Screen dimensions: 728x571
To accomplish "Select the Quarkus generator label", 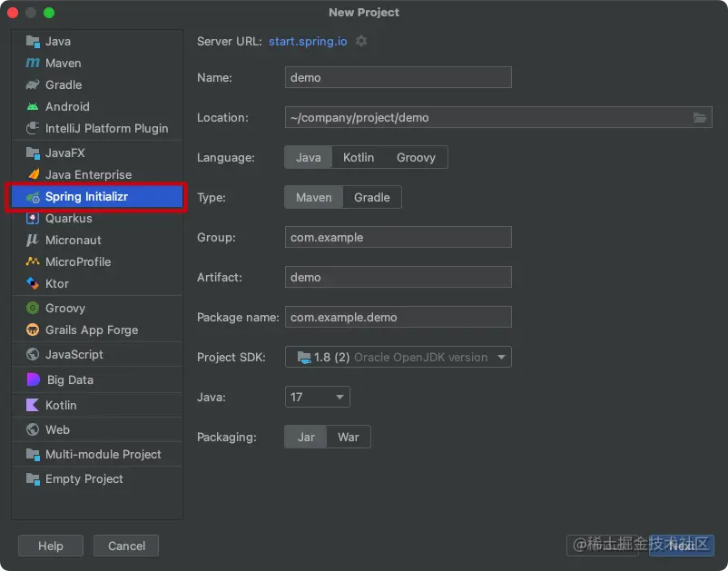I will [69, 218].
